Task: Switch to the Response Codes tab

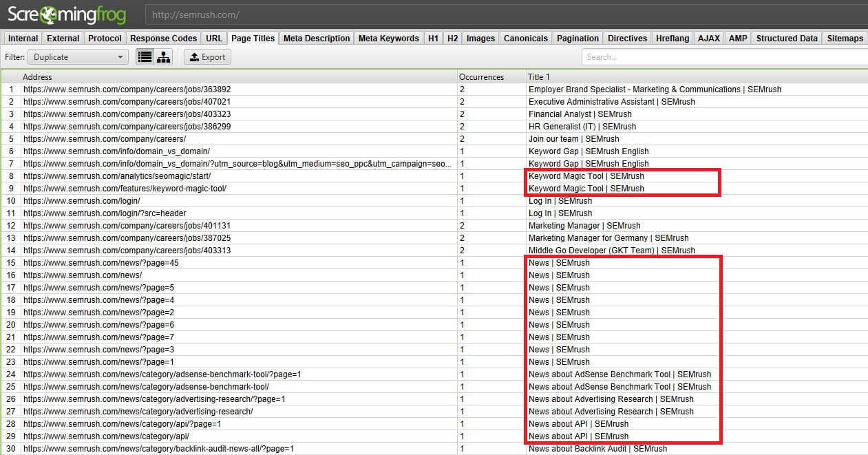Action: (163, 39)
